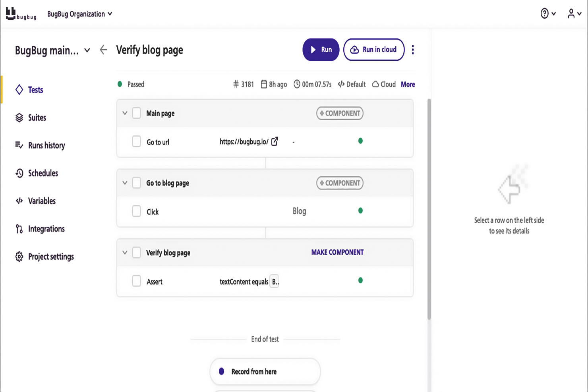Select the Suites layers icon
588x392 pixels.
tap(19, 118)
